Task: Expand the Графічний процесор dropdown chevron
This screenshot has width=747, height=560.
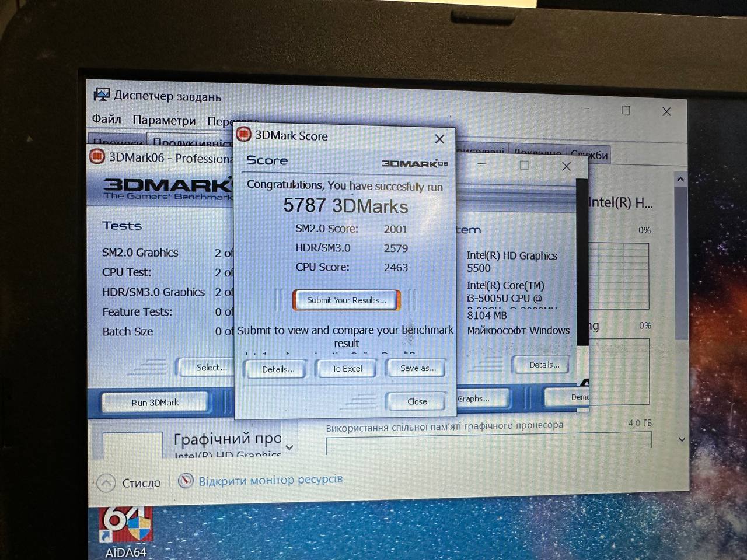Action: [x=289, y=447]
